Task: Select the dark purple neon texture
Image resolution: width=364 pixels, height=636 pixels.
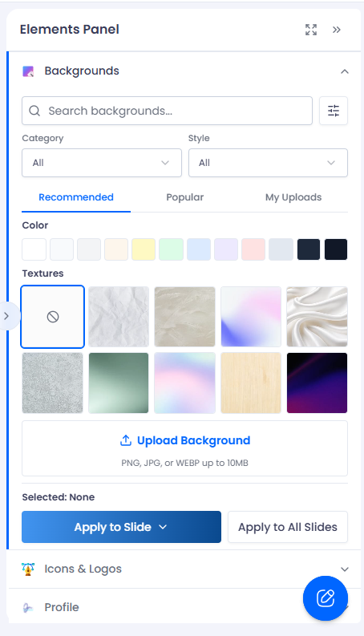Action: 317,383
